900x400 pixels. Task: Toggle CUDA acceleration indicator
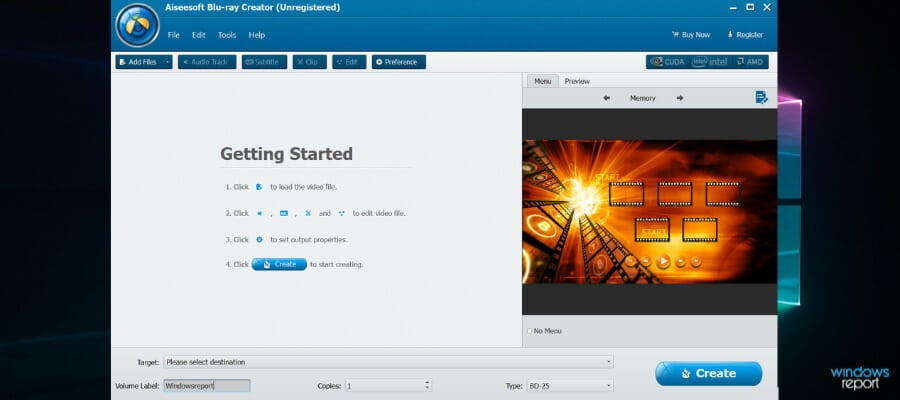[x=668, y=62]
